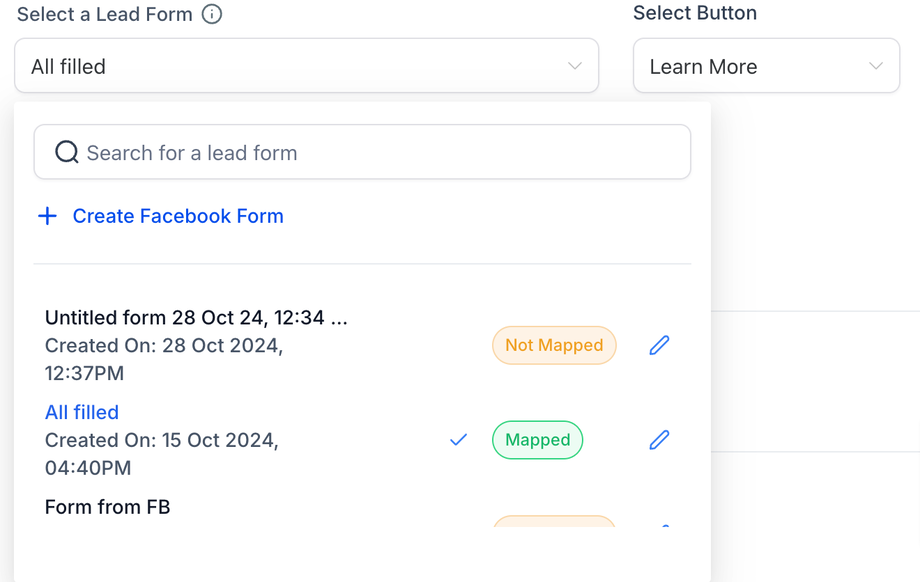This screenshot has width=920, height=582.
Task: Click the All filled lead form combo box
Action: pos(300,66)
